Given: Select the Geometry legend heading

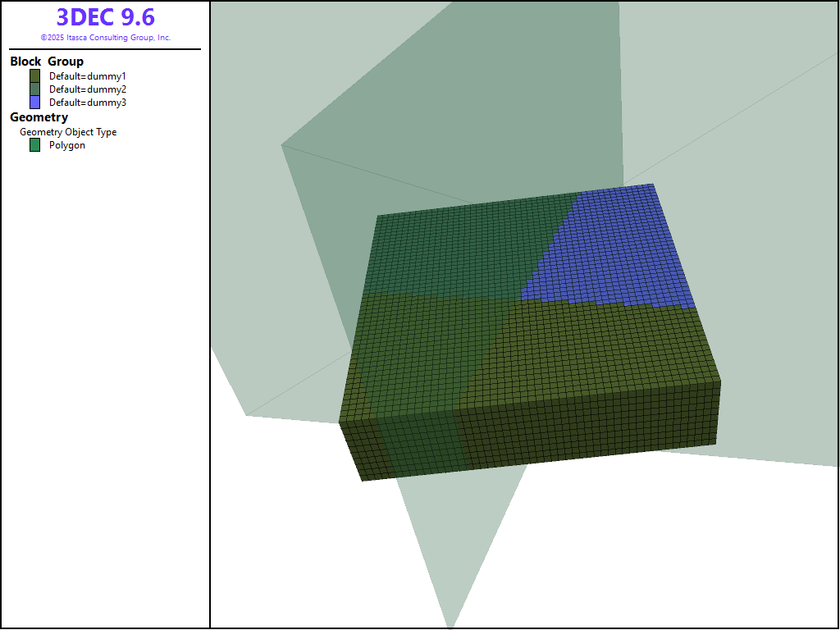Looking at the screenshot, I should click(39, 117).
